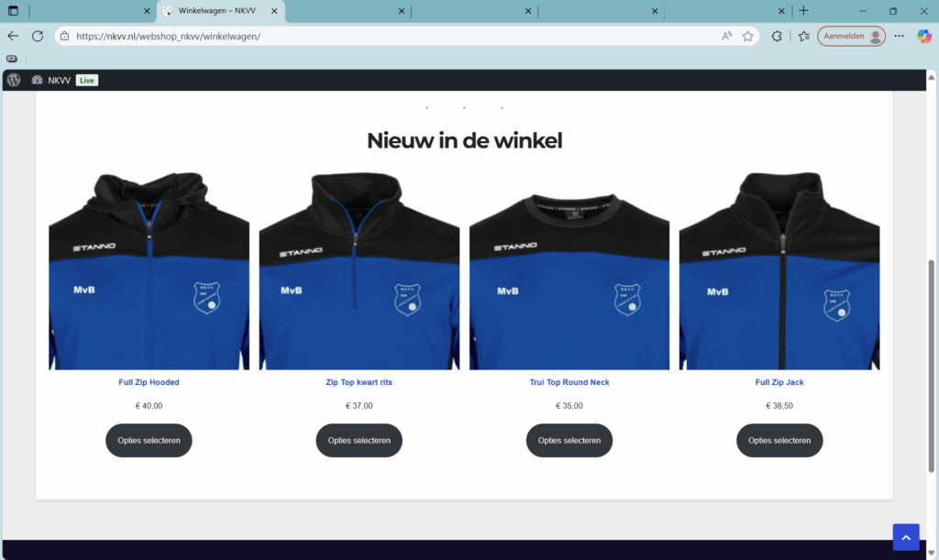Select options for Full Zip Hooded
This screenshot has width=939, height=560.
149,441
